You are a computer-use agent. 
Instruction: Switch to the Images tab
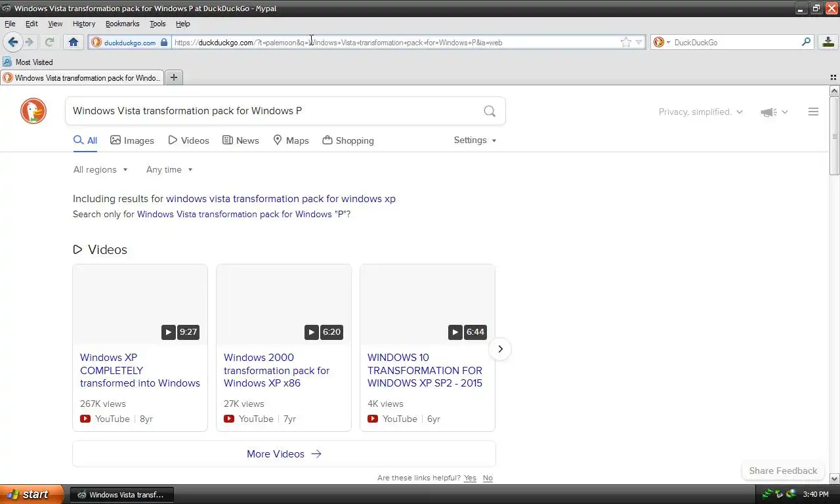[x=132, y=140]
